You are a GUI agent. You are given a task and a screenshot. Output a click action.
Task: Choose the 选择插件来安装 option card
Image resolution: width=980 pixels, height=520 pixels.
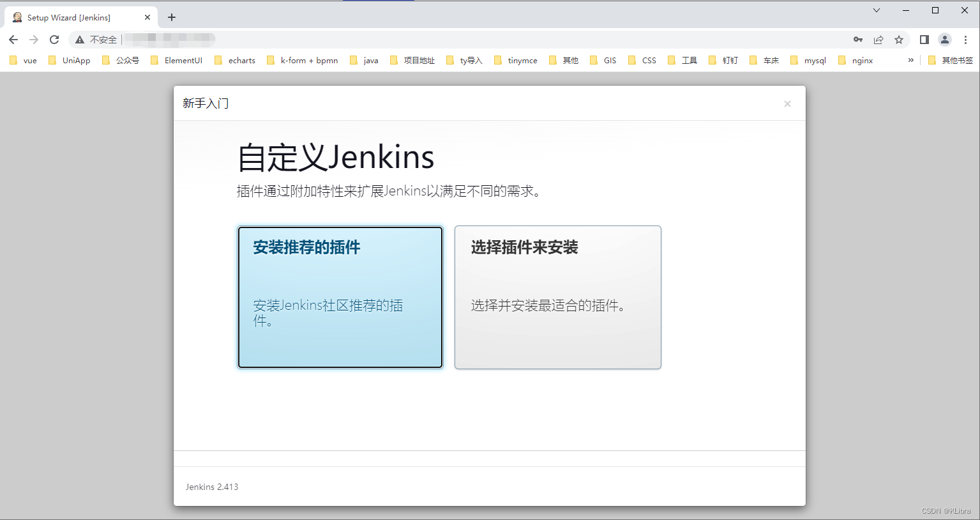(x=558, y=297)
